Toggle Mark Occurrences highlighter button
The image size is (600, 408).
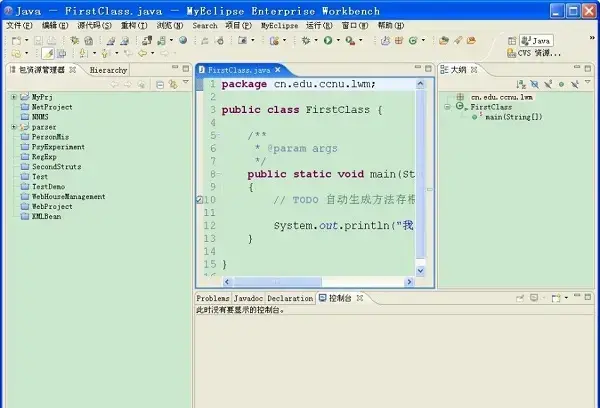pos(48,54)
